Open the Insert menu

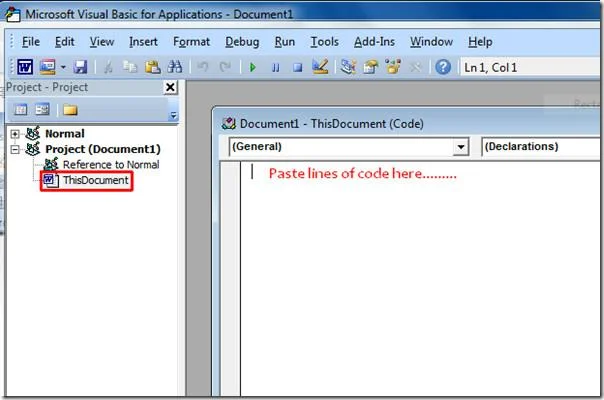tap(143, 42)
